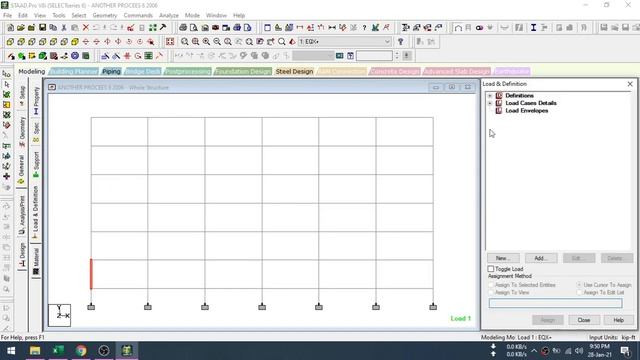Image resolution: width=640 pixels, height=360 pixels.
Task: Click the empty input box in third toolbar
Action: [374, 56]
